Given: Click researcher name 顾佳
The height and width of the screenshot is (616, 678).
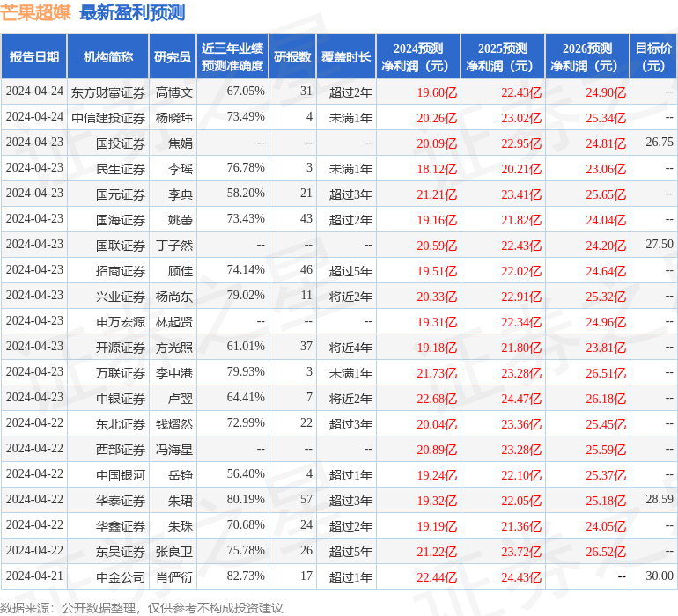Looking at the screenshot, I should [x=181, y=271].
